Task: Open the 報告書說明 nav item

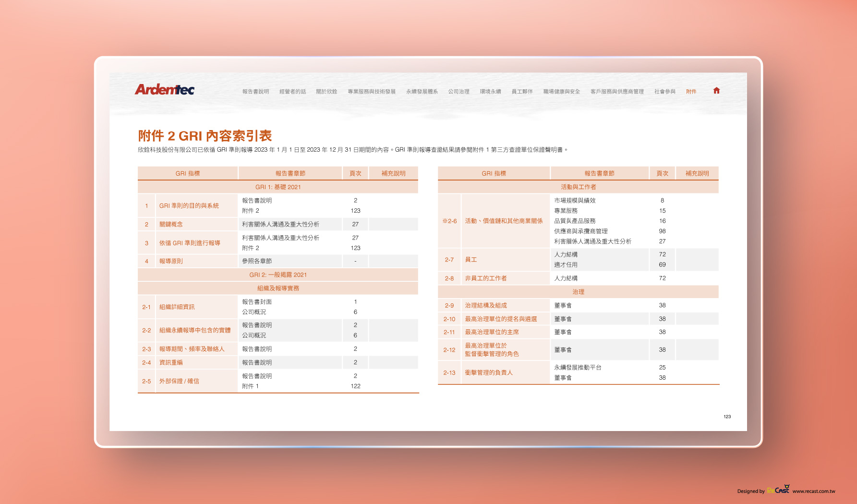Action: [255, 92]
